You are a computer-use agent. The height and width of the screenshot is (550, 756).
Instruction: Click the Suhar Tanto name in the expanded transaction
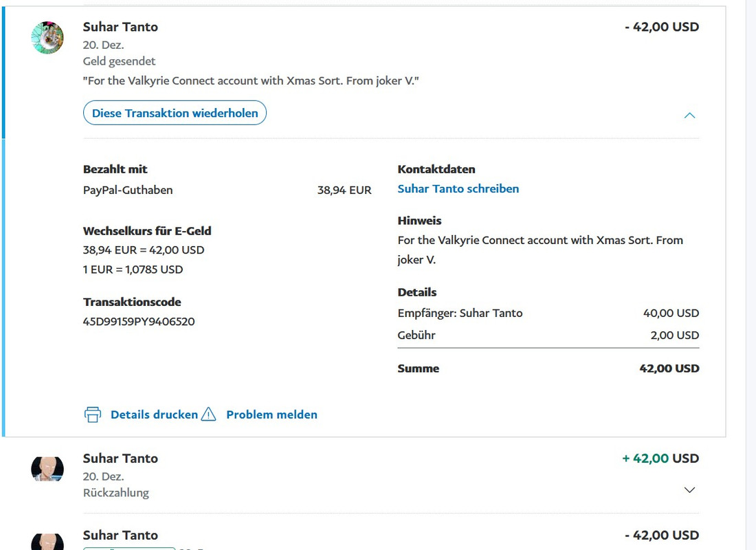point(120,27)
